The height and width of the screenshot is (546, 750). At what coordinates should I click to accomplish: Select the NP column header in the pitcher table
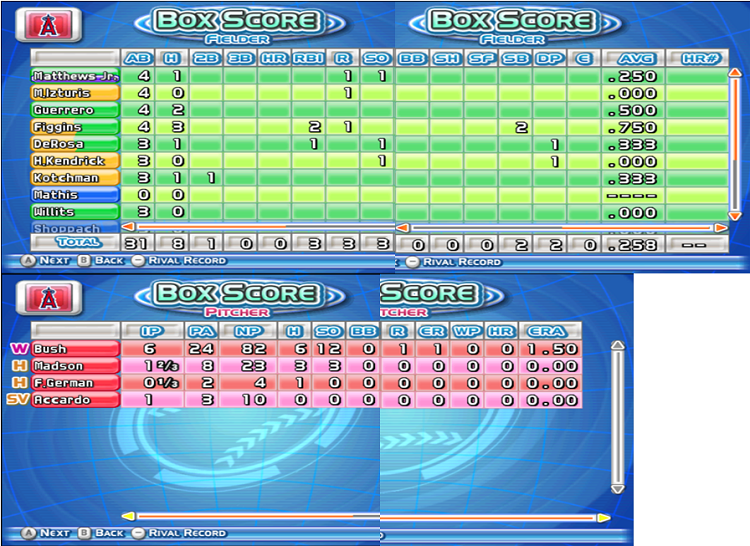click(249, 331)
